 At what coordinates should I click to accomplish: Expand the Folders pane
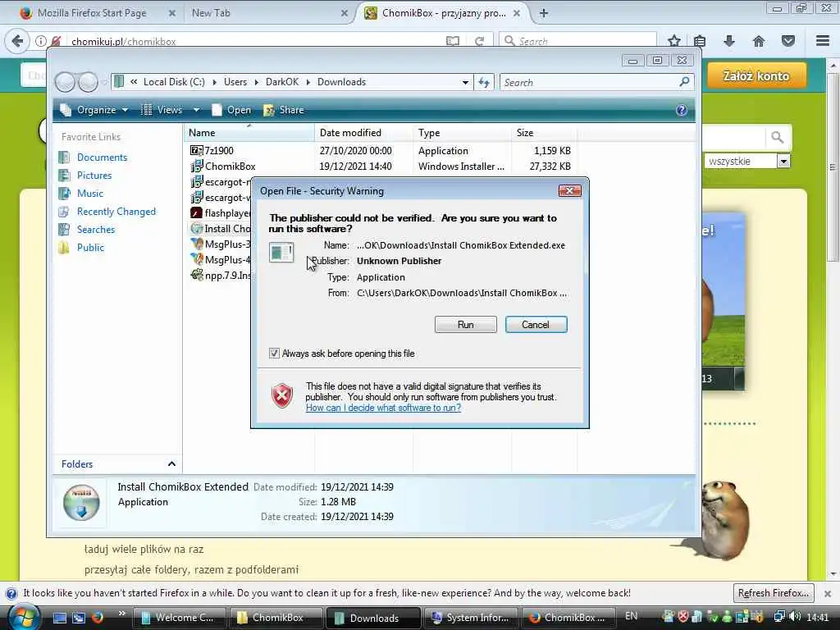[x=171, y=464]
